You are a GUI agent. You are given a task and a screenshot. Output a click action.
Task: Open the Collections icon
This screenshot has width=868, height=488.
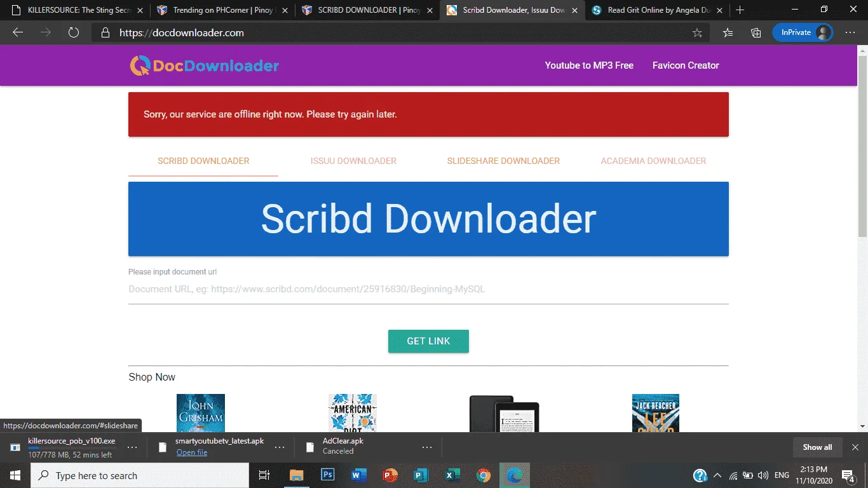click(x=756, y=33)
